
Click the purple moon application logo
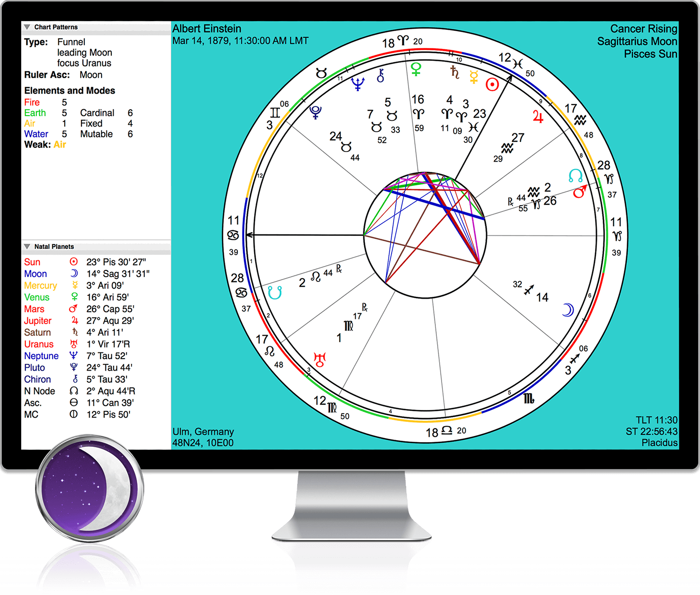point(90,489)
